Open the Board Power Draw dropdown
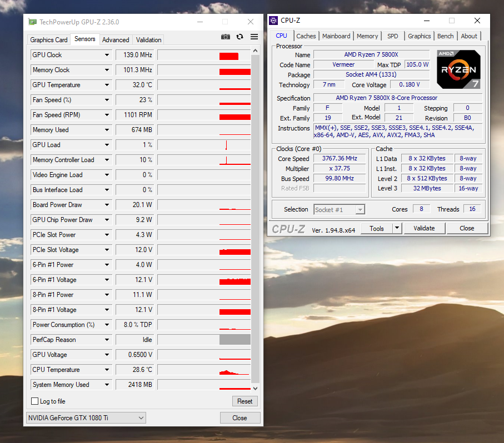 [x=107, y=205]
